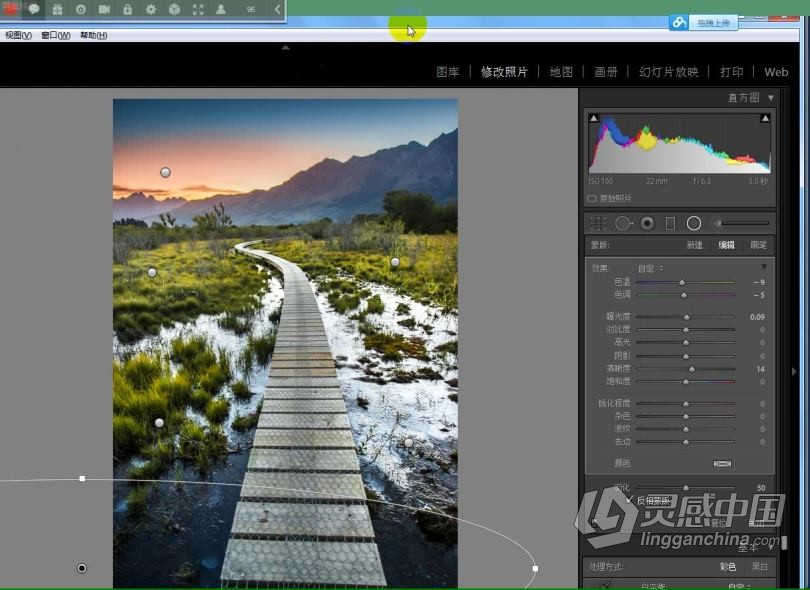Switch to the 图库 library module
The height and width of the screenshot is (590, 810).
coord(447,72)
